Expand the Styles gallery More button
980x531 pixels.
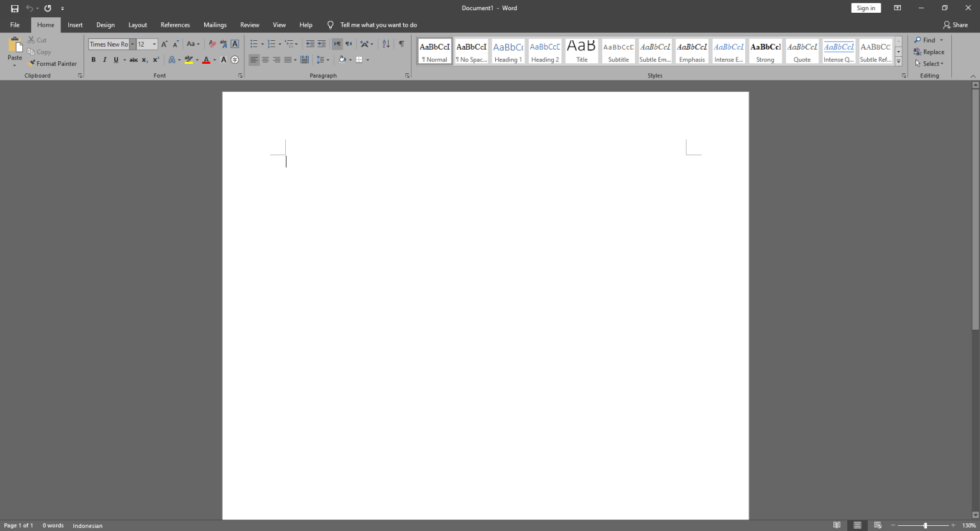click(x=898, y=62)
